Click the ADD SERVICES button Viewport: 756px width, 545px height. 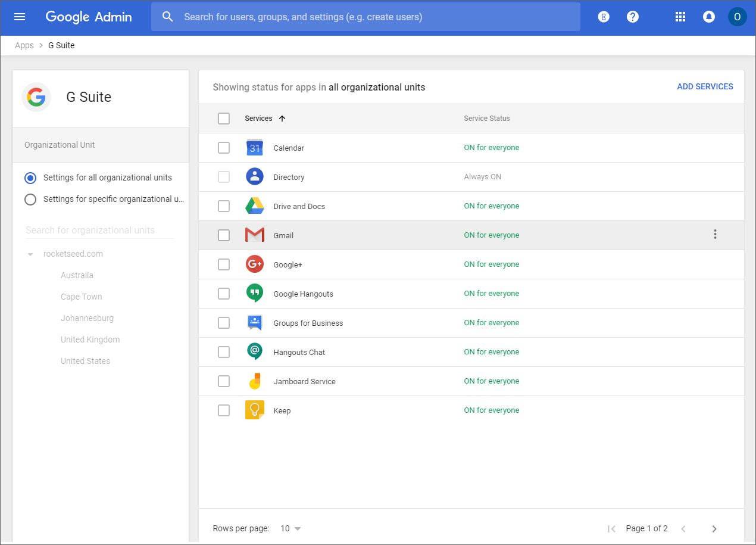705,86
